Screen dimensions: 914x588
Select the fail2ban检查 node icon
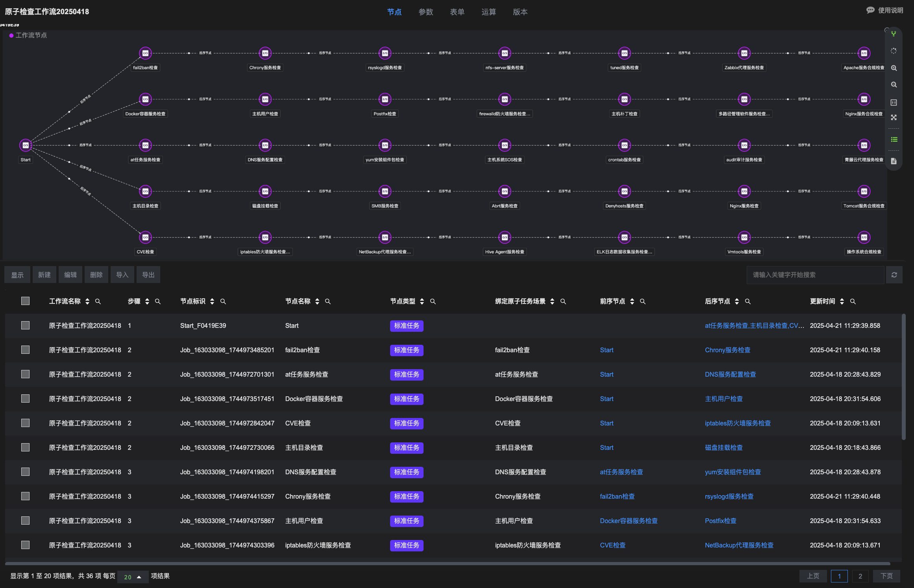pyautogui.click(x=145, y=53)
